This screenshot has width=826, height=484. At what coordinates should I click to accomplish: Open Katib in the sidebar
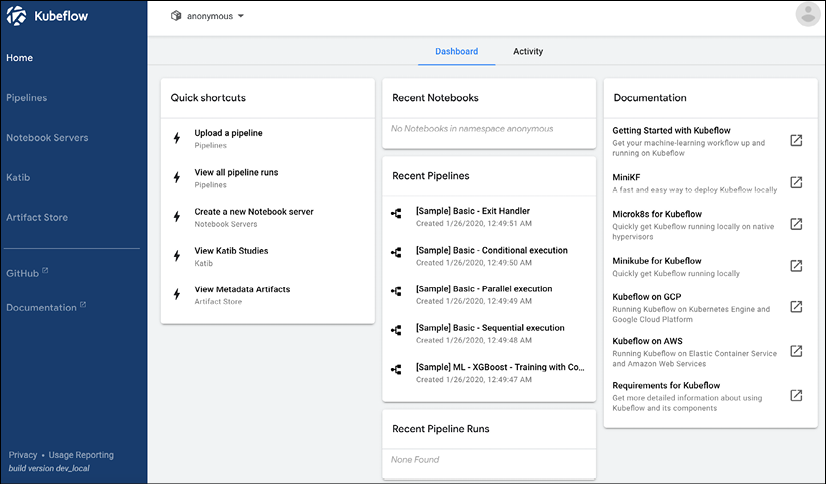(18, 177)
